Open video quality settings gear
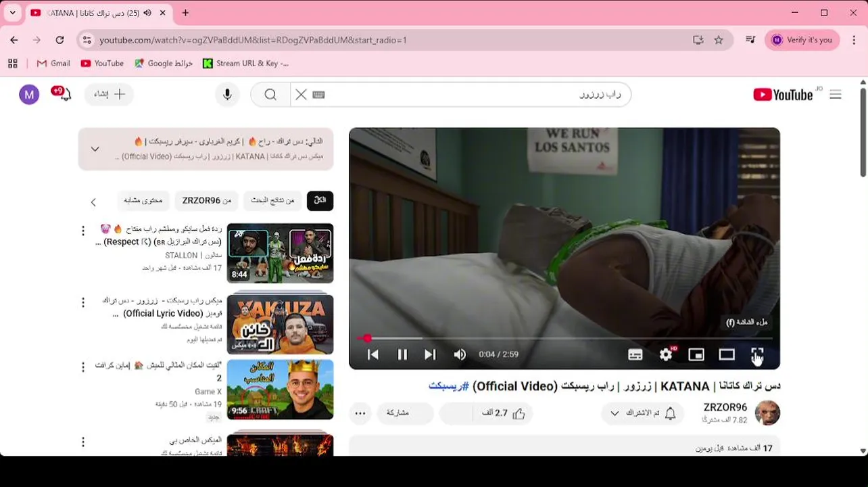868x487 pixels. (x=667, y=354)
